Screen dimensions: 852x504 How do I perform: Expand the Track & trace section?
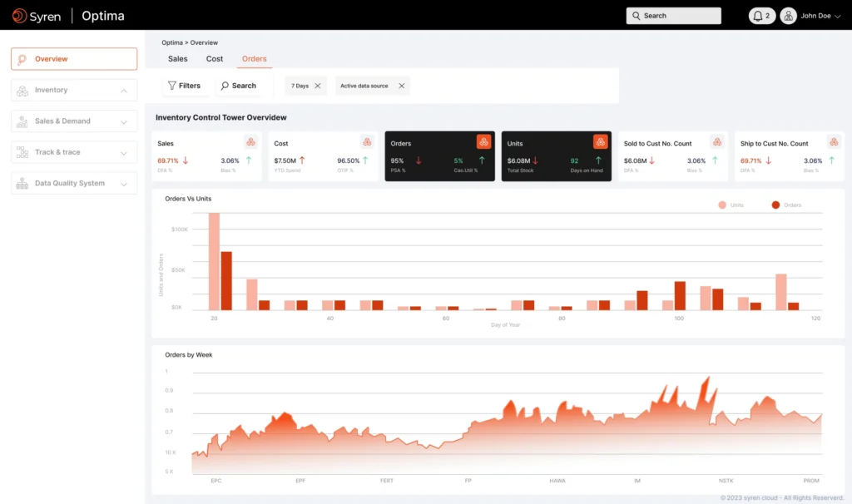[124, 153]
